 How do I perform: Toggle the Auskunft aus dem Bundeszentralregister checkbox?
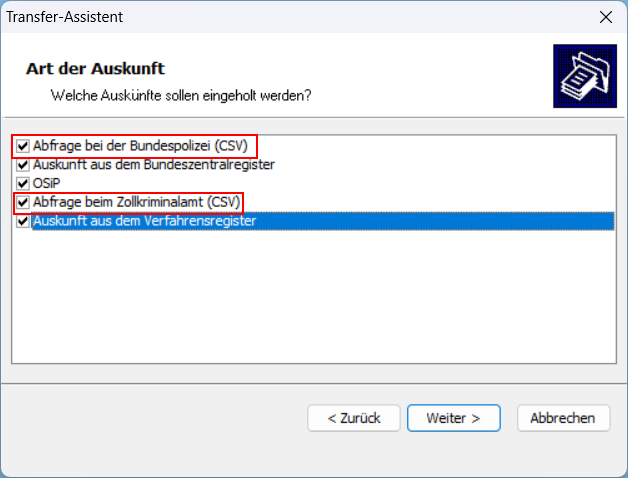pyautogui.click(x=23, y=164)
